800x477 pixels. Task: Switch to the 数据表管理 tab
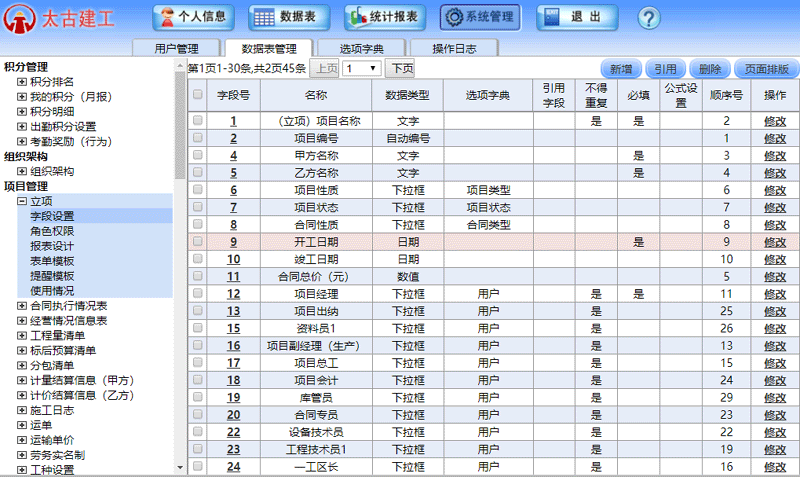point(269,48)
